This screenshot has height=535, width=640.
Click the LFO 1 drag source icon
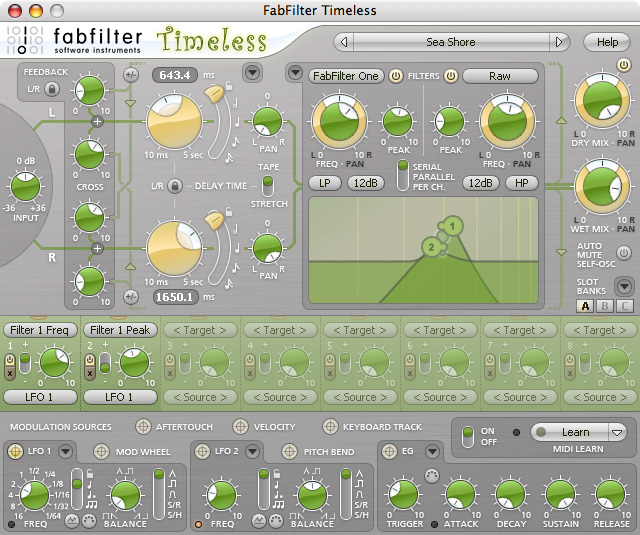[15, 451]
